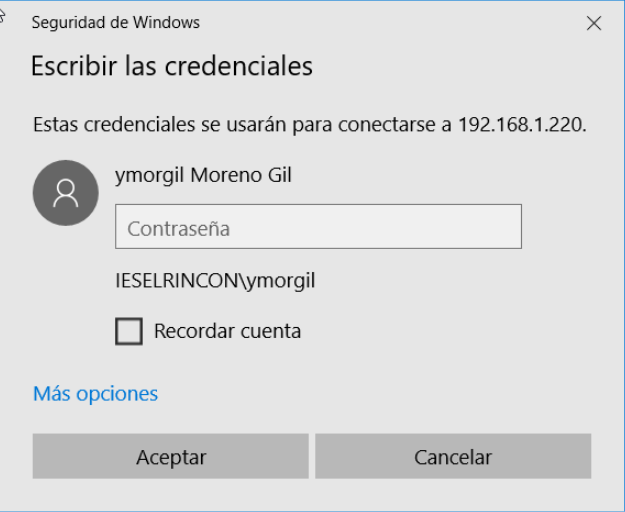The width and height of the screenshot is (625, 512).
Task: Confirm credentials with Aceptar
Action: [171, 456]
